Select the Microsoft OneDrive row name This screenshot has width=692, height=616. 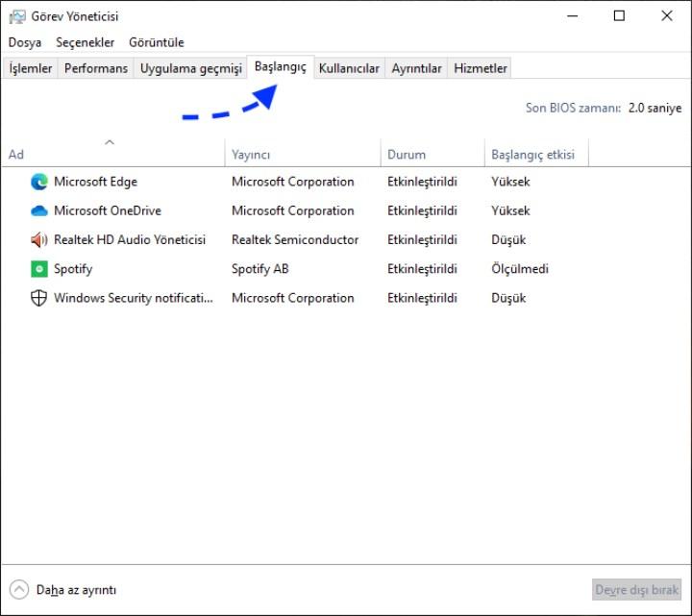pyautogui.click(x=108, y=210)
